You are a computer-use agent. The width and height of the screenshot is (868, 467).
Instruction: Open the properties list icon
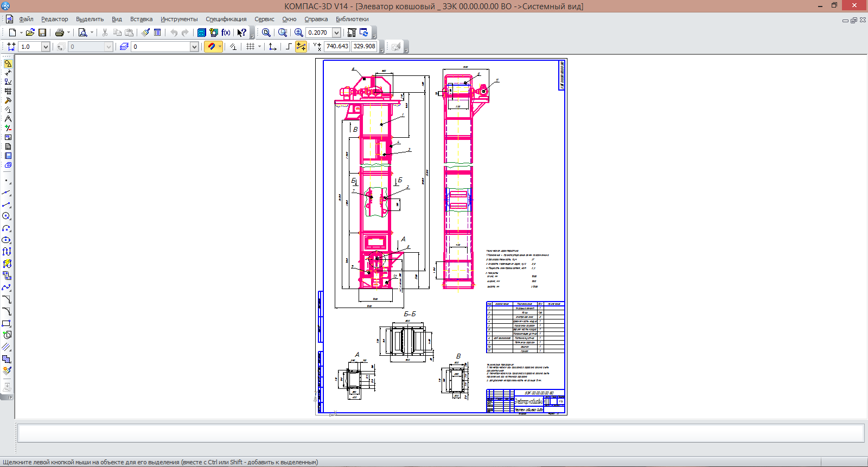point(157,33)
